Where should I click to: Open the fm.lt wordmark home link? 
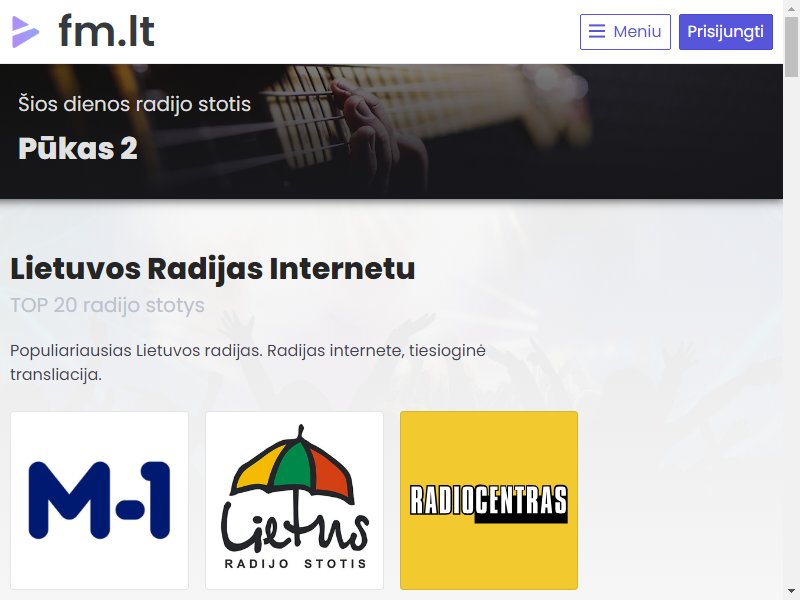coord(106,31)
